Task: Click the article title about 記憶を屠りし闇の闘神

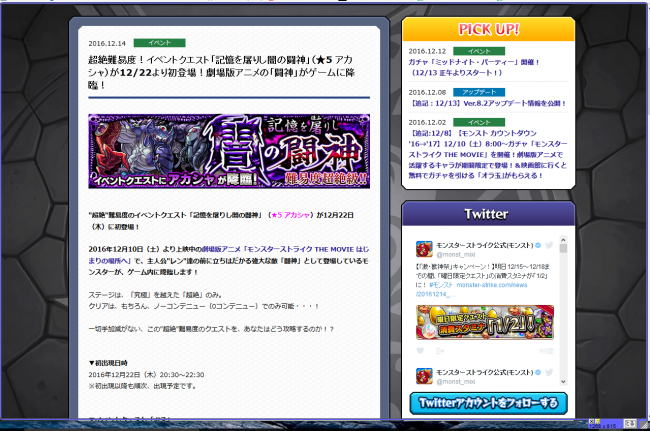Action: (221, 73)
